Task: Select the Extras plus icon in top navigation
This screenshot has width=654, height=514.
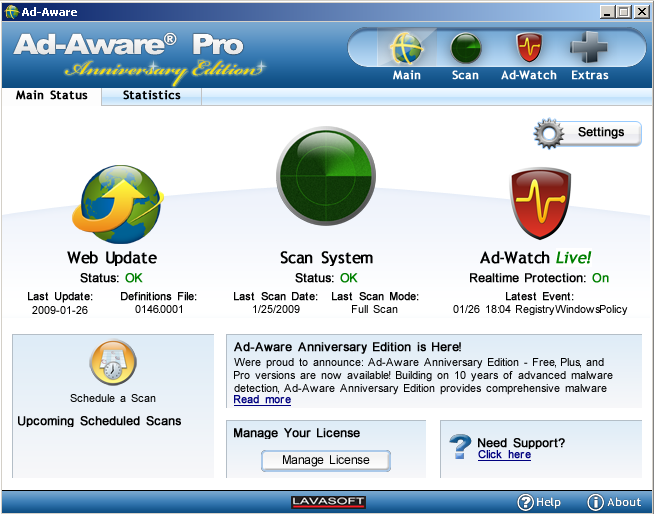Action: click(x=589, y=47)
